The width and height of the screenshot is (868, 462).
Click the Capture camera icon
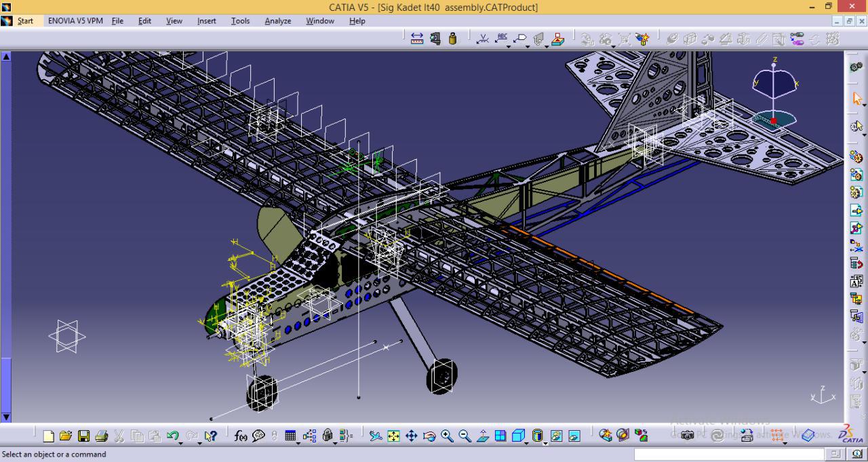coord(688,436)
